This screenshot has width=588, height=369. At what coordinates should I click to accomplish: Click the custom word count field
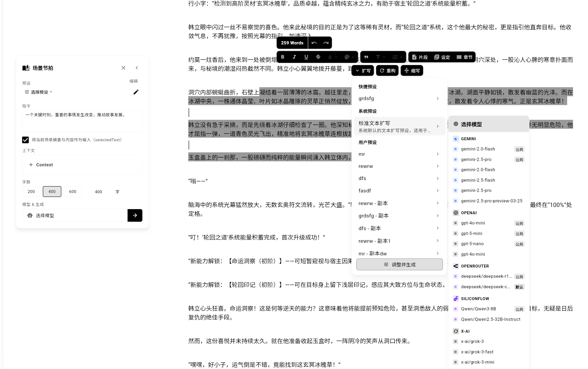98,192
